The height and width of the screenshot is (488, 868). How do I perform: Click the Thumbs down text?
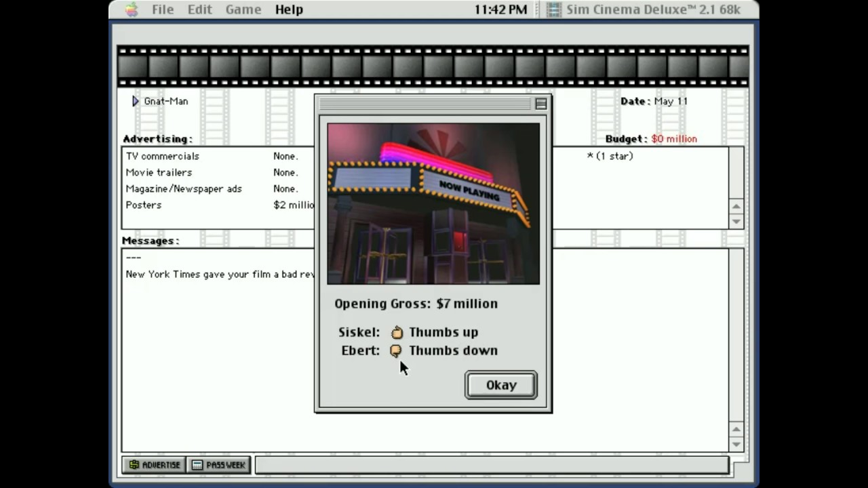coord(453,350)
